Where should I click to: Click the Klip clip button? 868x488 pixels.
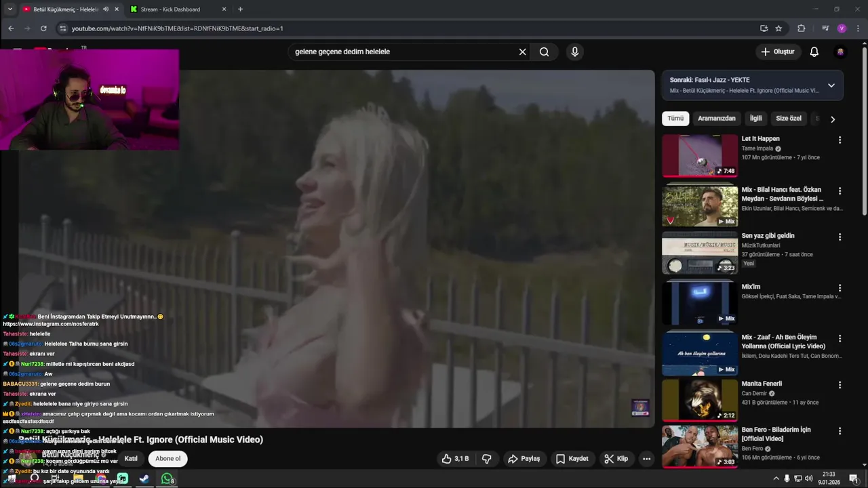[x=616, y=459]
